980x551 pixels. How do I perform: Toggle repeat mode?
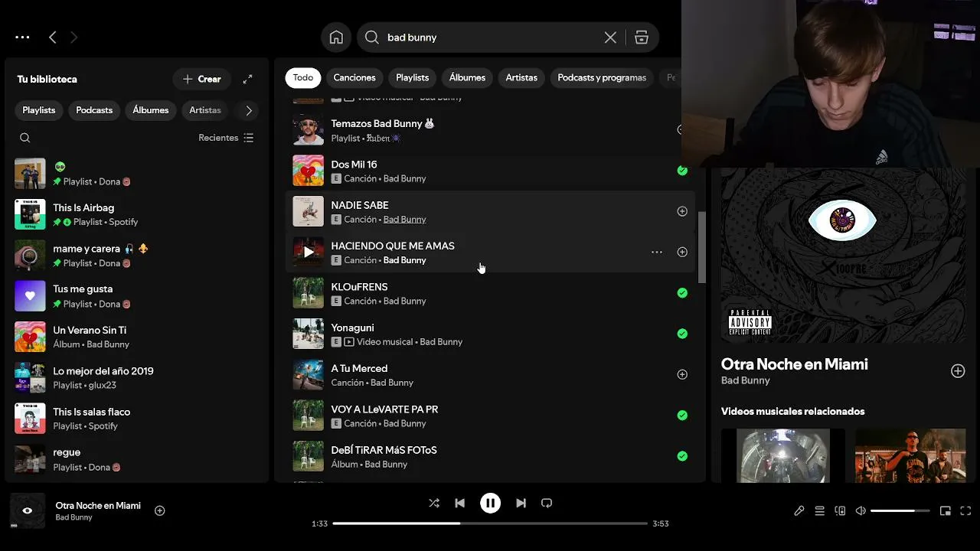[547, 503]
